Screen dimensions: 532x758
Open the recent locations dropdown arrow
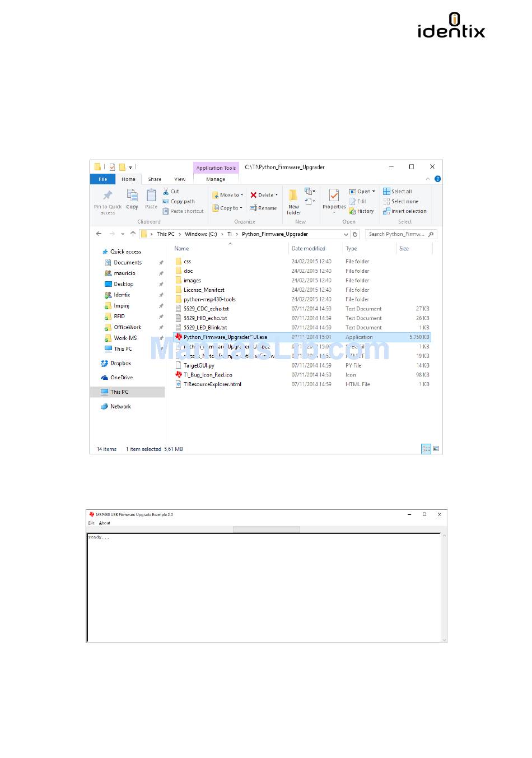coord(123,234)
